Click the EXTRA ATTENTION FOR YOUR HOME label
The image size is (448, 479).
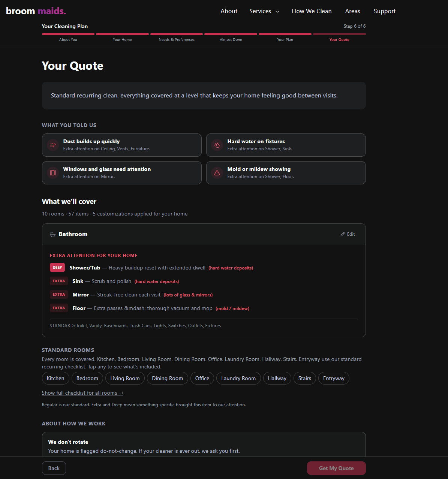(x=94, y=256)
